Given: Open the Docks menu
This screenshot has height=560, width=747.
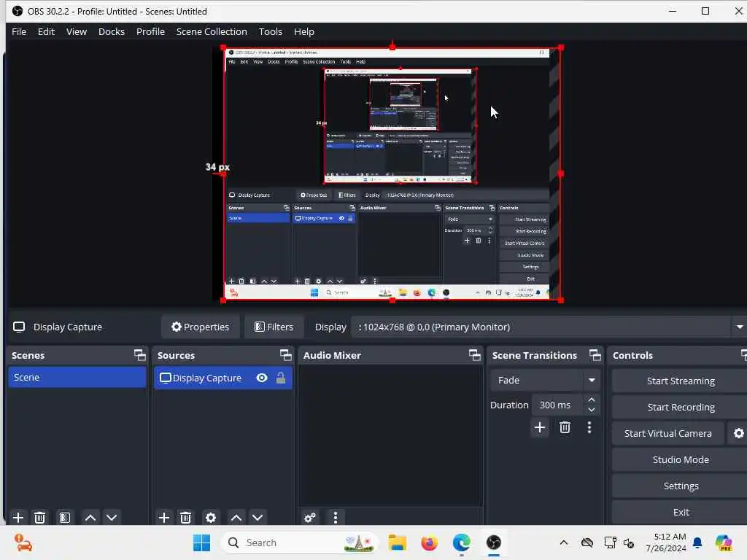Looking at the screenshot, I should [112, 31].
